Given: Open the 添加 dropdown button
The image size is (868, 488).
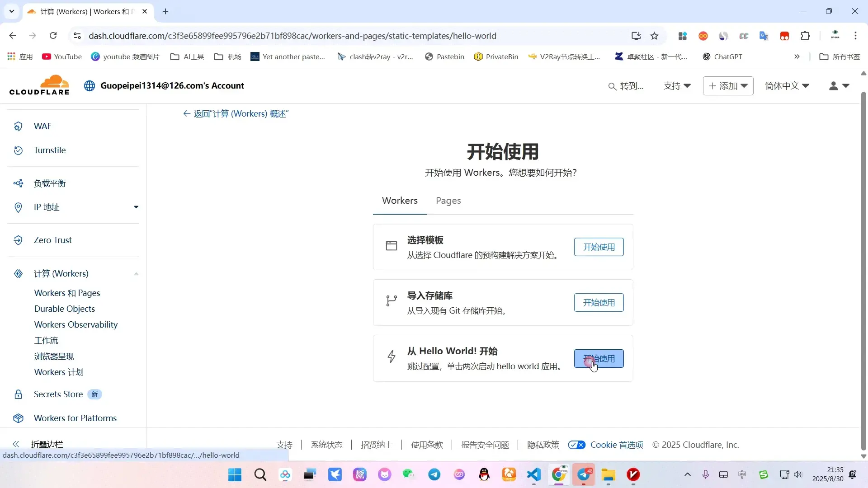Looking at the screenshot, I should (x=728, y=86).
